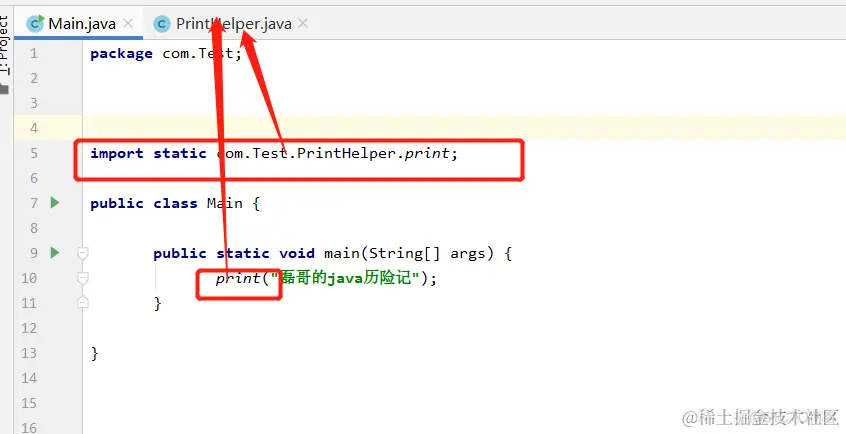Run main method from line 9 gutter arrow
The width and height of the screenshot is (846, 434).
point(54,252)
